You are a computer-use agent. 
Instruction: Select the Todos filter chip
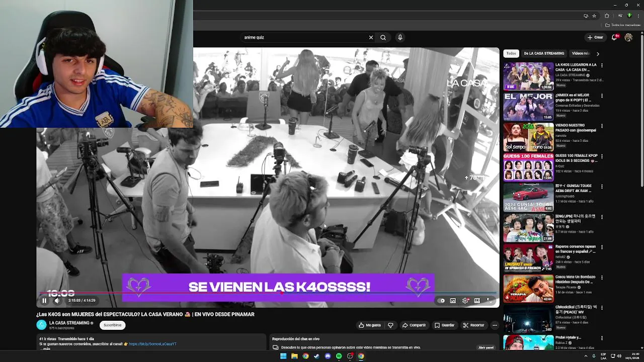511,53
